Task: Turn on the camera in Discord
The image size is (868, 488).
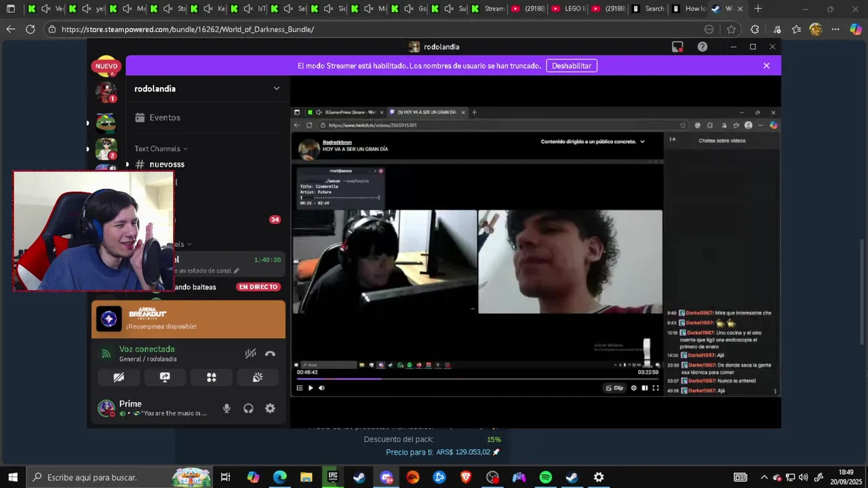Action: pos(119,378)
